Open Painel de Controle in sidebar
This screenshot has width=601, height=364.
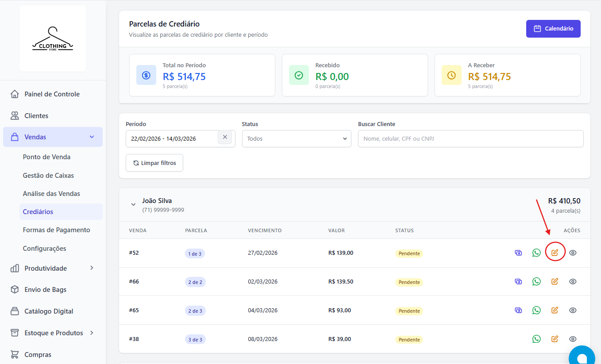pos(52,94)
